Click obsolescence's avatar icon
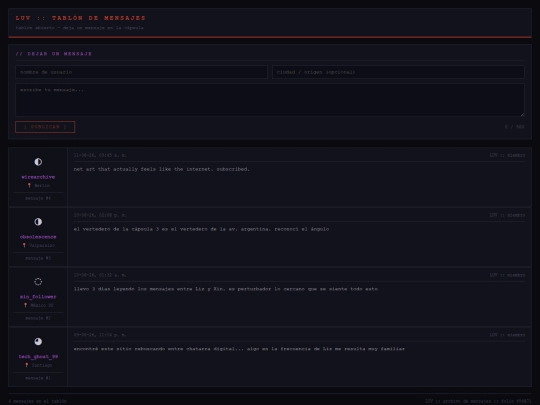Screen dimensions: 540x405 click(x=38, y=222)
